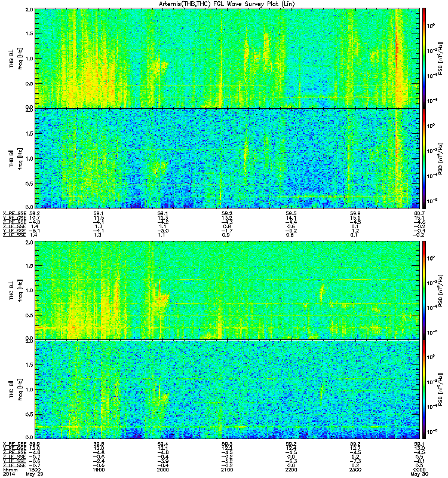Click the 'THC B⊥ freq [Hz]' axis label
448x478 pixels.
point(16,290)
